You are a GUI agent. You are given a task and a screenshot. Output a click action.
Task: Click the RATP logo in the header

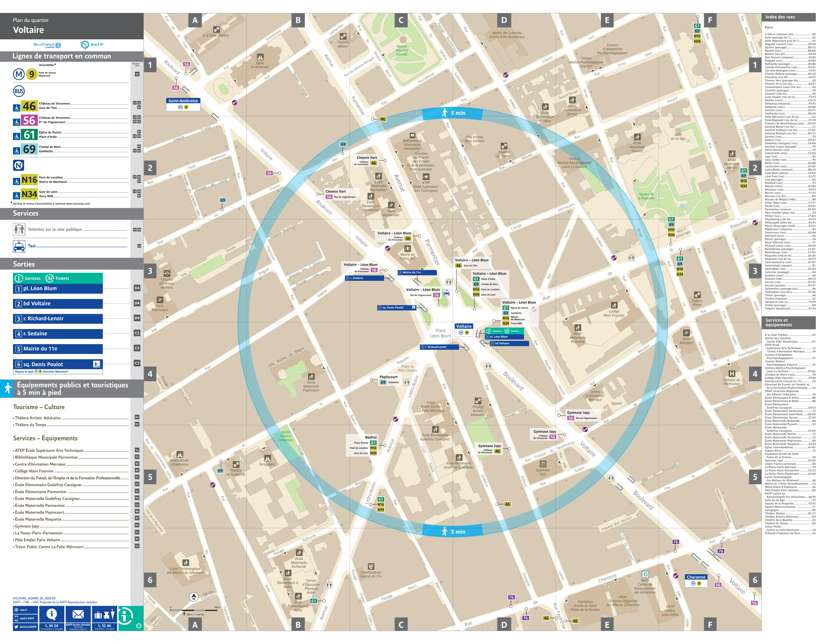(x=92, y=45)
